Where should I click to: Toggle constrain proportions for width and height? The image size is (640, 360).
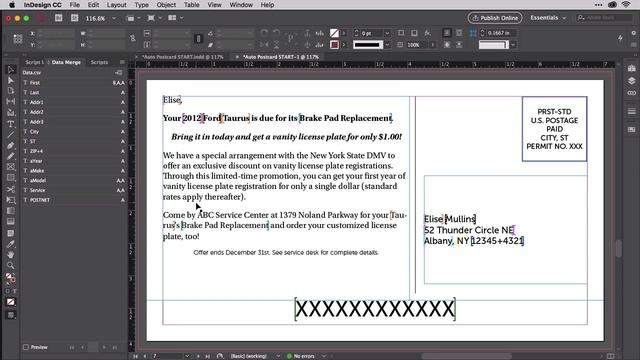tap(133, 39)
